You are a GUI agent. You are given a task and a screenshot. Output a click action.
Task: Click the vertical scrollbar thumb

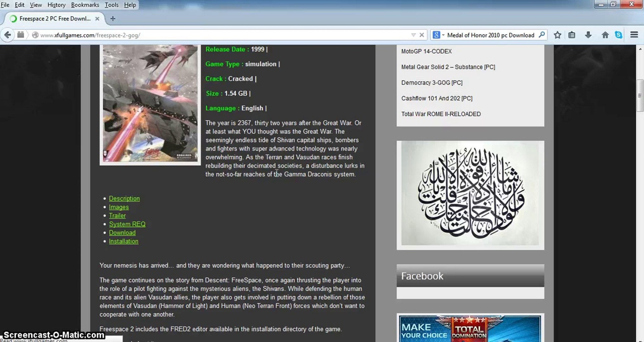(x=640, y=96)
